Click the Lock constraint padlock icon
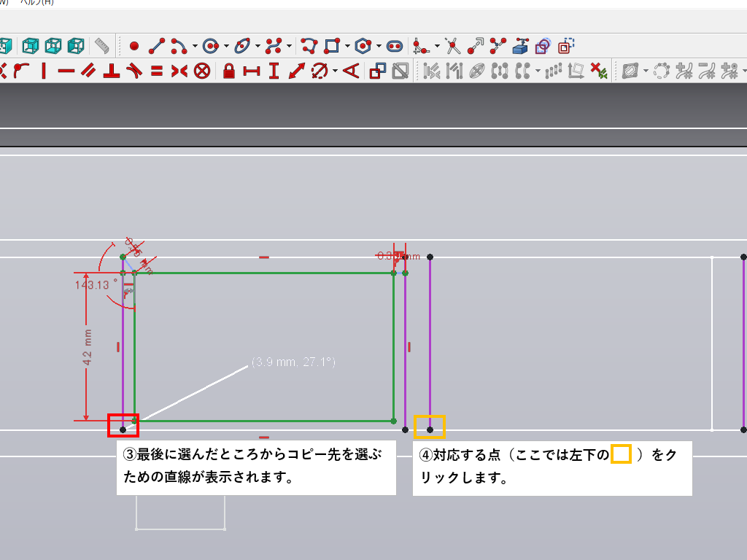This screenshot has width=747, height=560. point(229,71)
